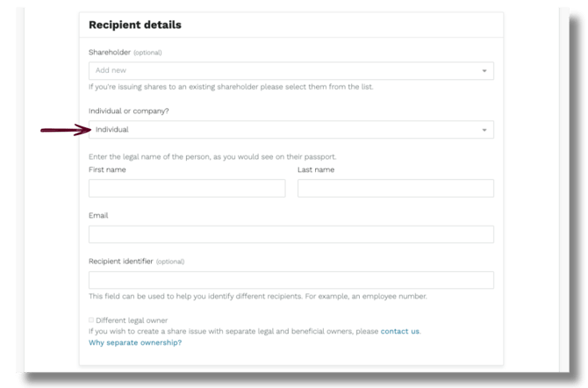
Task: Focus the First name input field
Action: pos(187,188)
